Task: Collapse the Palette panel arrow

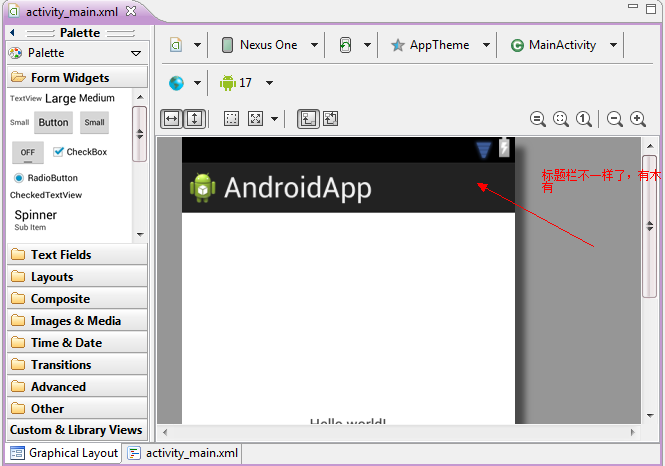Action: pos(12,33)
